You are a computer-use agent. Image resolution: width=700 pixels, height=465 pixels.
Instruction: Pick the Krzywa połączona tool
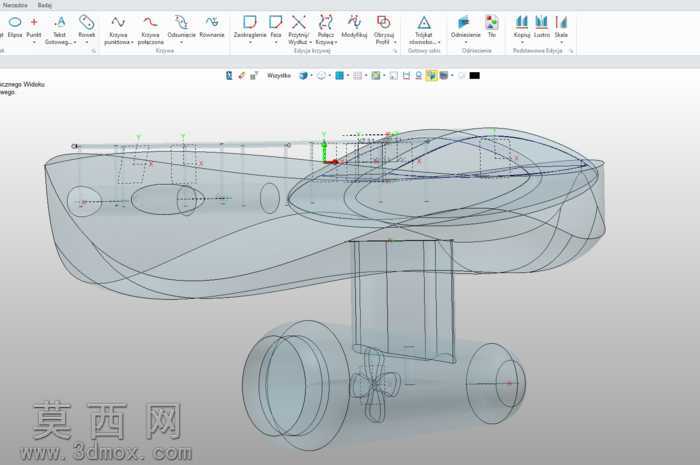150,30
